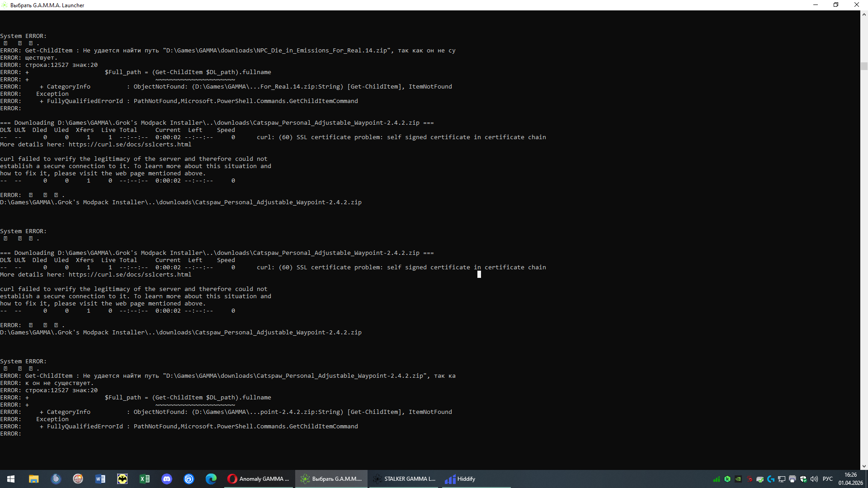
Task: Click console scrollbar down arrow
Action: click(x=864, y=466)
